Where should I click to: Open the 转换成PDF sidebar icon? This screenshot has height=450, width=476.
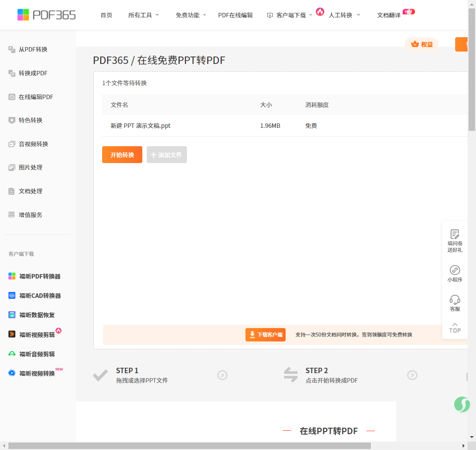(x=12, y=73)
